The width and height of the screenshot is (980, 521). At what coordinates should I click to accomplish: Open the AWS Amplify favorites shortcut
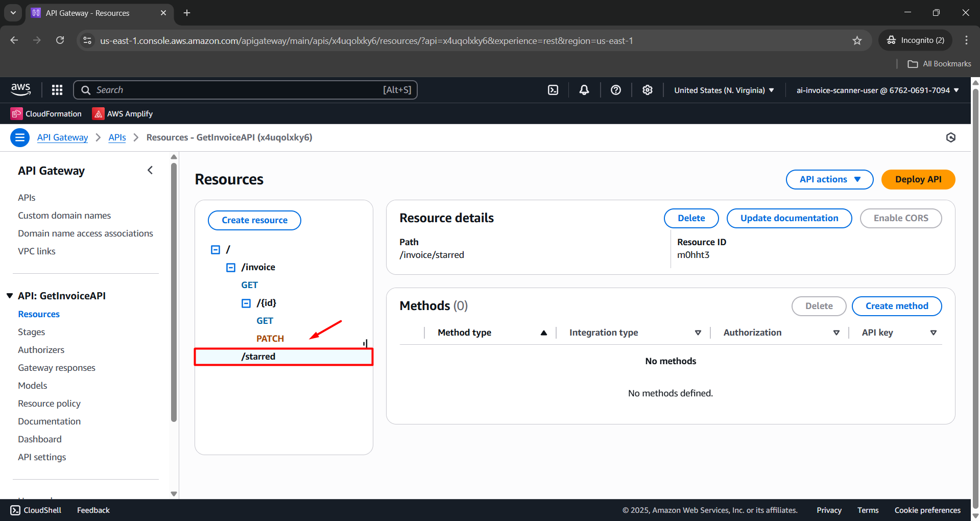(x=122, y=113)
